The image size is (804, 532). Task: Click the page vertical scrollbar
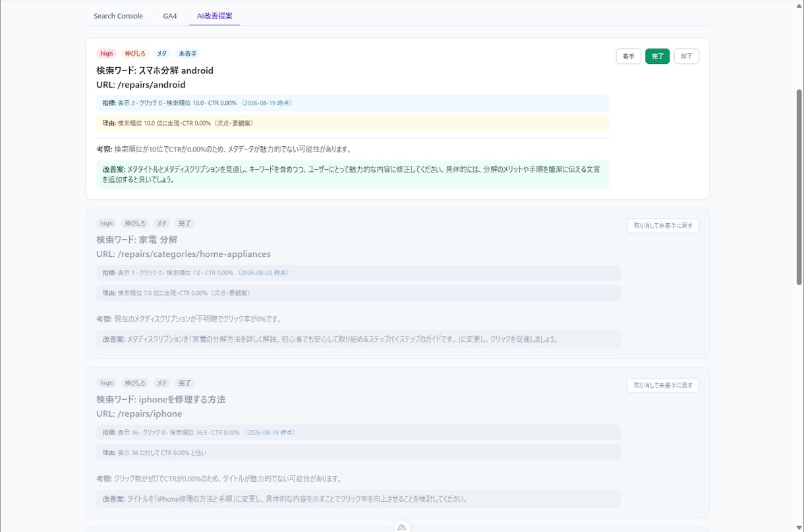799,188
